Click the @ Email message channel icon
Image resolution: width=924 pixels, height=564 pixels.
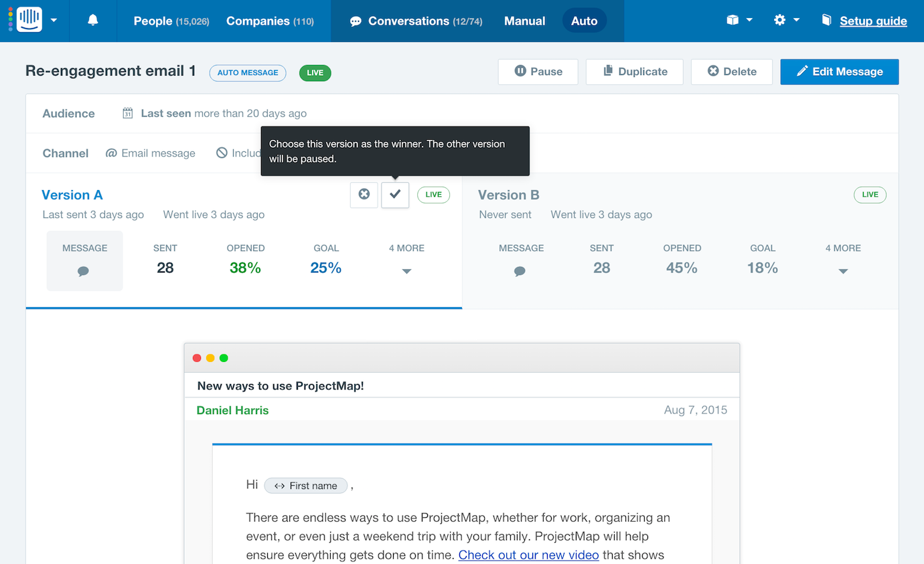pos(111,153)
